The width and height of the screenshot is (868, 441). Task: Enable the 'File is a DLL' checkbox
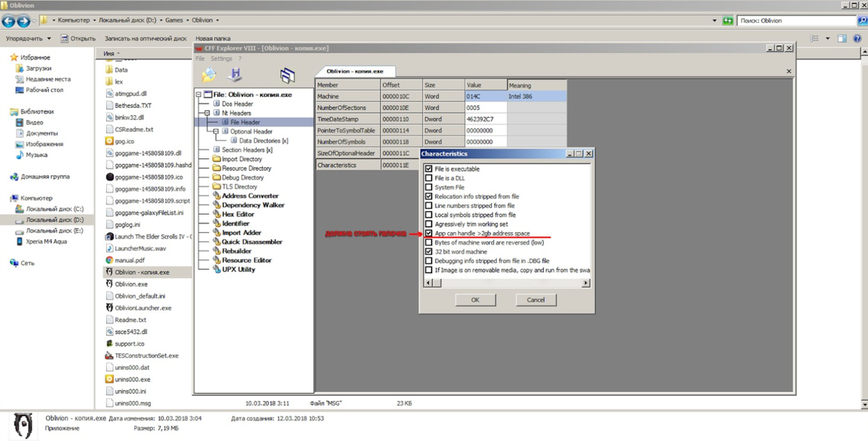pos(429,178)
